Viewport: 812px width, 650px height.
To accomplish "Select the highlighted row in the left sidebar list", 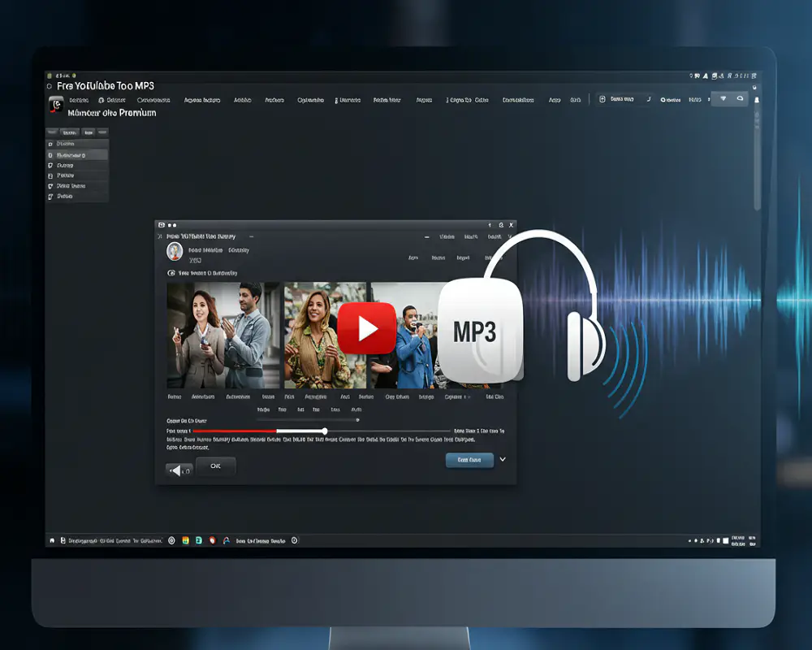I will [x=77, y=155].
